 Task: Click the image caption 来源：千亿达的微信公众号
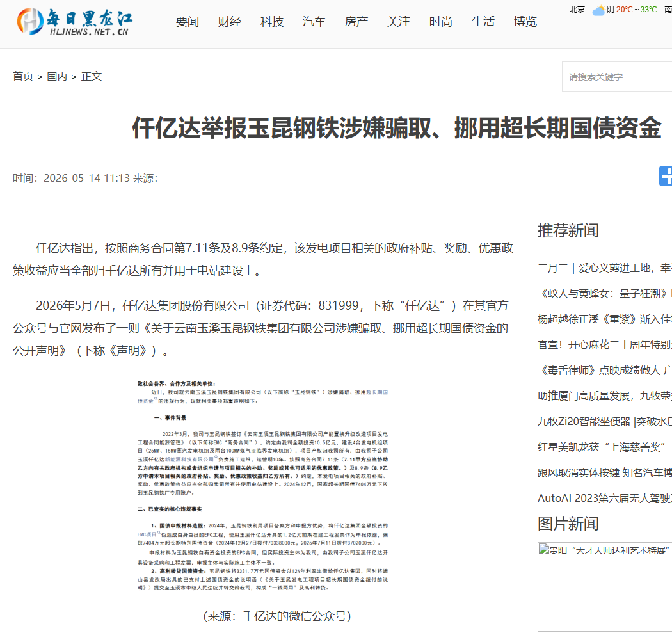click(x=277, y=616)
